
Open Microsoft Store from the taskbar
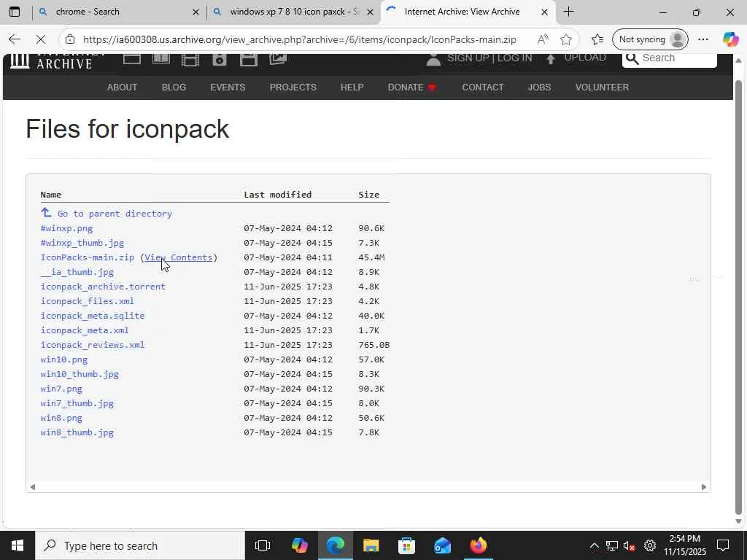406,545
